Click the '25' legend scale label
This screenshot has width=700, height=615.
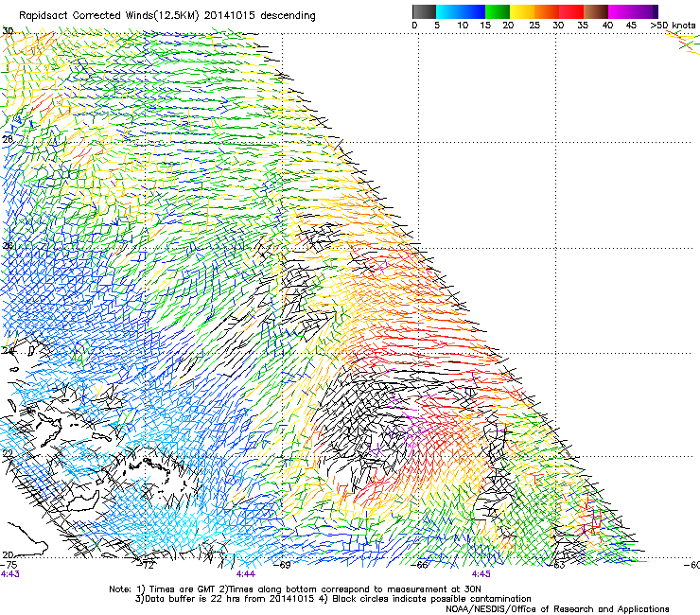[x=534, y=26]
